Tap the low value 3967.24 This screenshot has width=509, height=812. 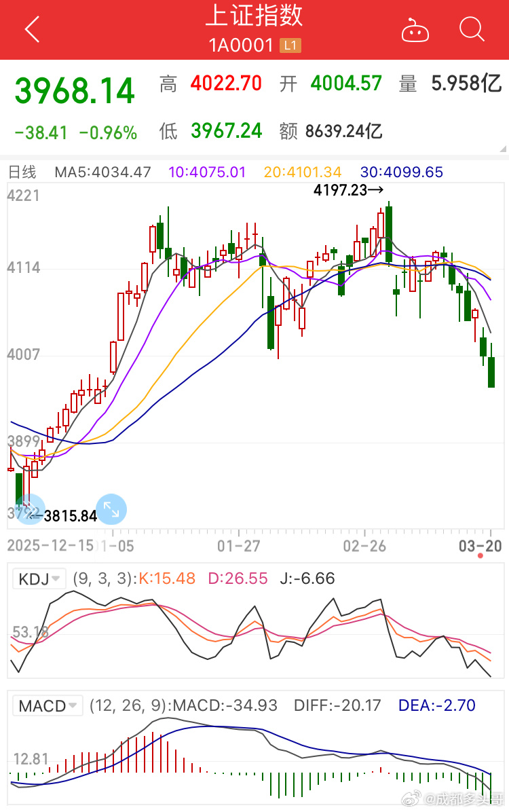click(x=226, y=131)
